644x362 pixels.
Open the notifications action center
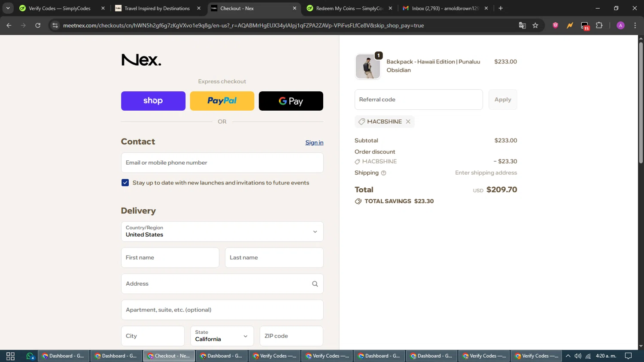click(628, 356)
